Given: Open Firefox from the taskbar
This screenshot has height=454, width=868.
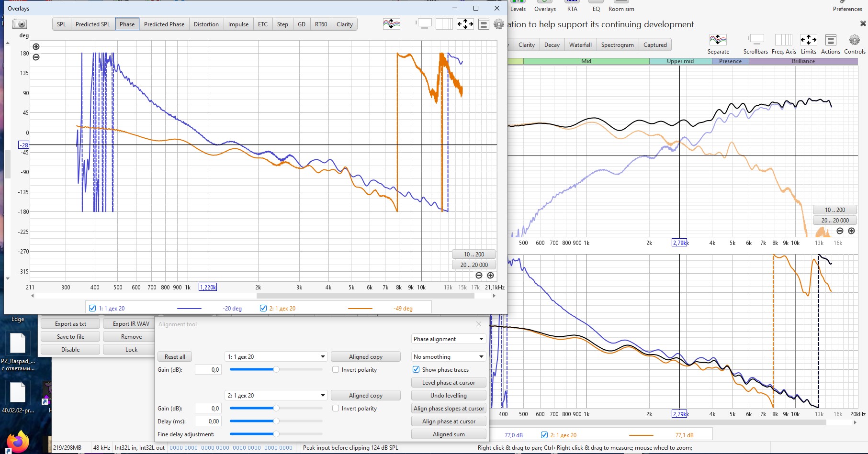Looking at the screenshot, I should pyautogui.click(x=18, y=441).
